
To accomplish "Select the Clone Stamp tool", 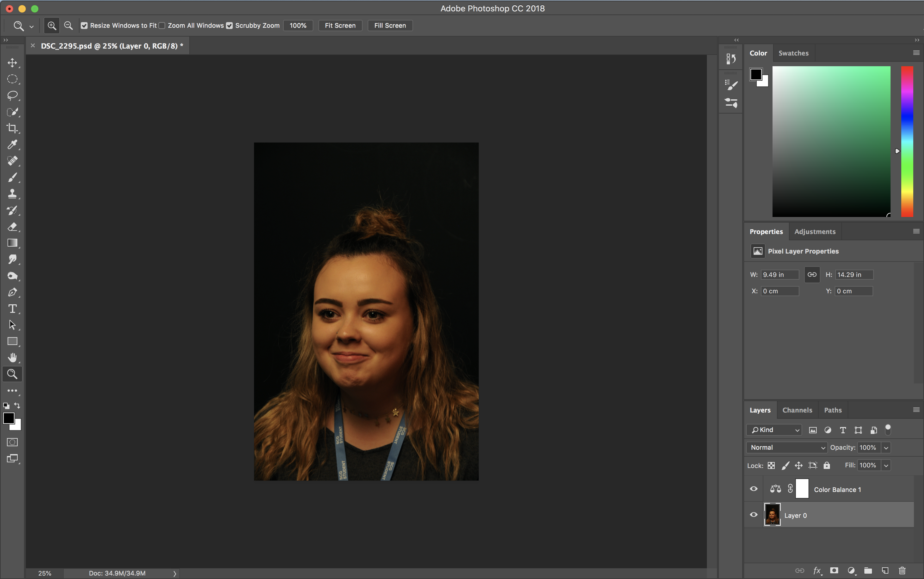I will (x=12, y=194).
